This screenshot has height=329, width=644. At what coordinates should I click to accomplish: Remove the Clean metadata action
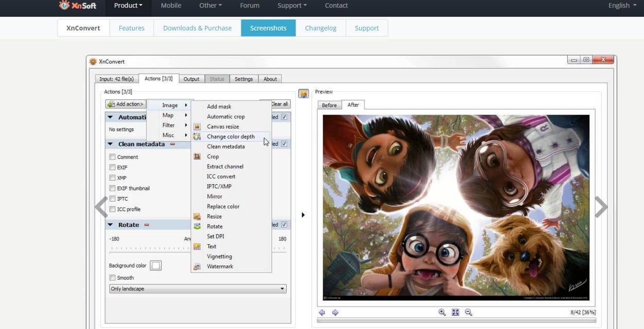click(x=172, y=144)
